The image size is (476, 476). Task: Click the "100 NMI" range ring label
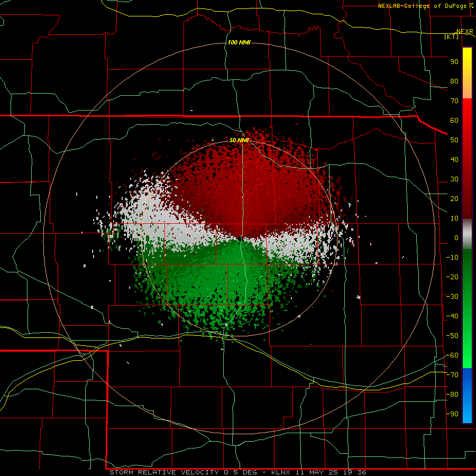click(239, 42)
